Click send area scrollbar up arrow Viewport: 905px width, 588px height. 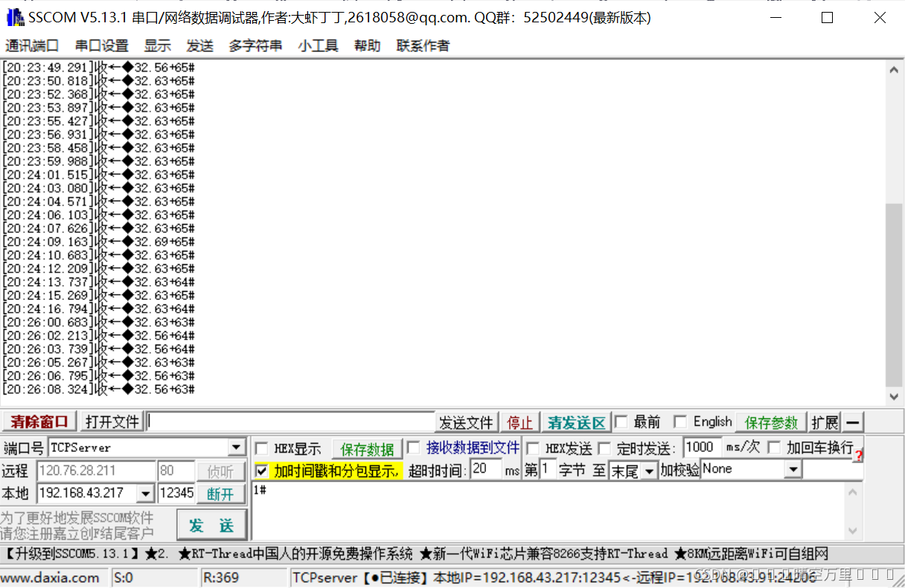pyautogui.click(x=853, y=492)
